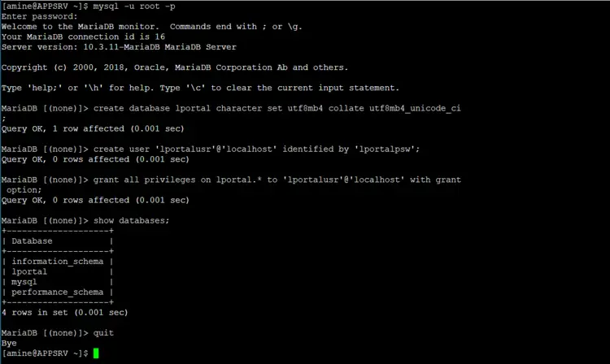Click the Database column header

click(32, 240)
